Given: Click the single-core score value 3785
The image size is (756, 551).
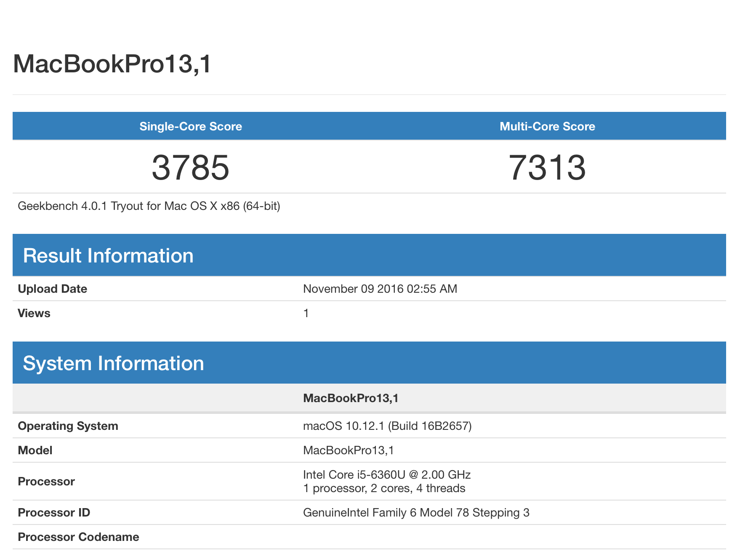Looking at the screenshot, I should click(191, 167).
